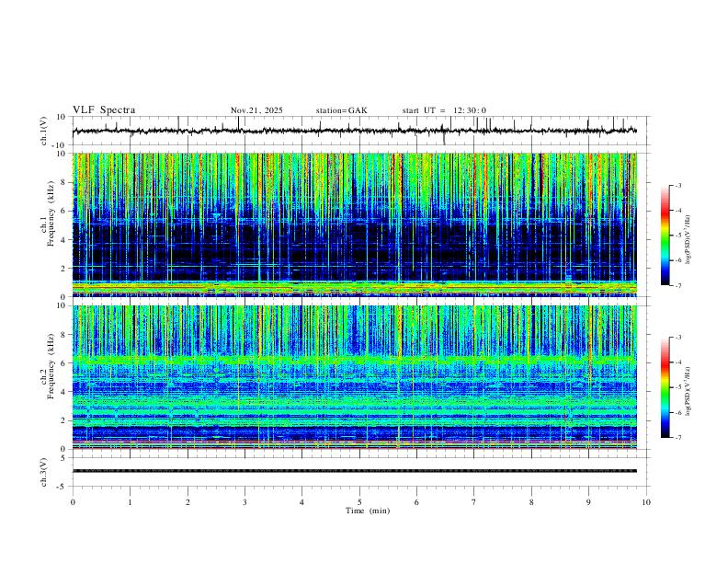Viewport: 728px width, 563px height.
Task: Select time axis tick label 10
Action: coord(646,502)
